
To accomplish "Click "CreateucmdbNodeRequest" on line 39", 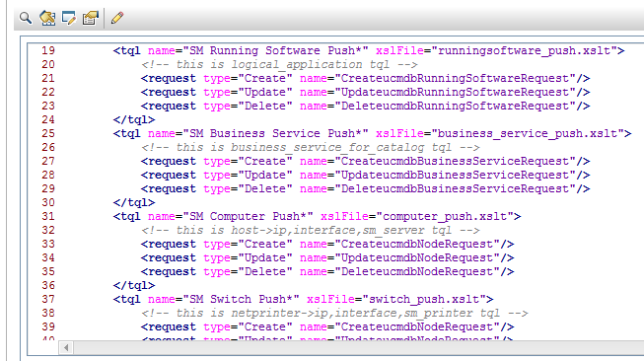I will pos(417,326).
